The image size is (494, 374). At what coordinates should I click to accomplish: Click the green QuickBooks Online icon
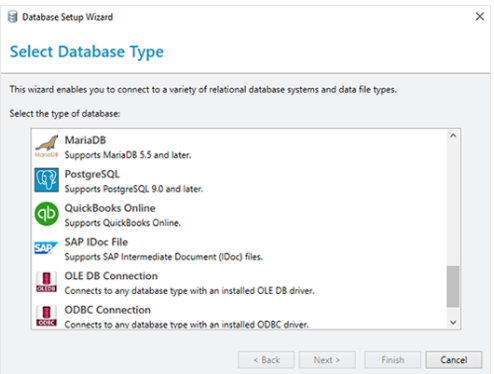(46, 214)
